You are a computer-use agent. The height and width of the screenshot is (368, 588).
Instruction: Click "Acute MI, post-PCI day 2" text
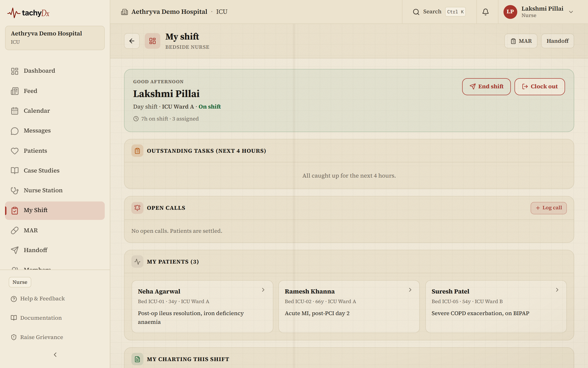click(x=317, y=313)
